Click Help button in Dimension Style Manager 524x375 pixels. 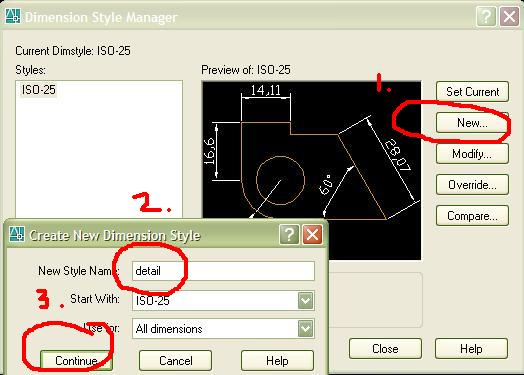(471, 349)
